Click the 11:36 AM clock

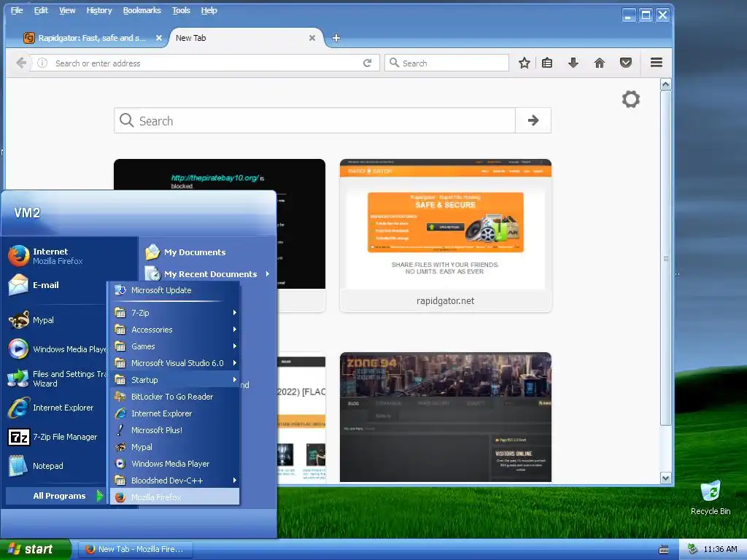point(720,549)
